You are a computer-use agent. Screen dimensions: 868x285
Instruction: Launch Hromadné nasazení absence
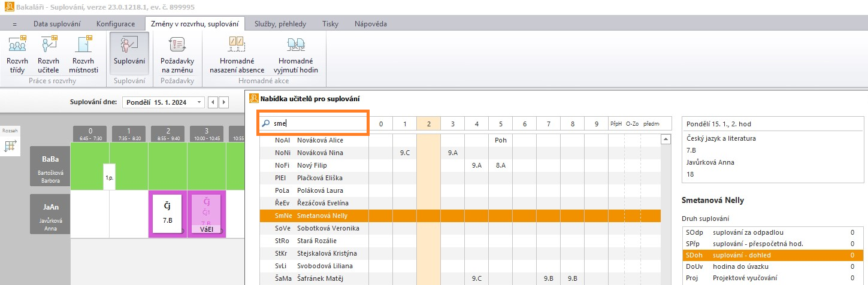pyautogui.click(x=237, y=54)
